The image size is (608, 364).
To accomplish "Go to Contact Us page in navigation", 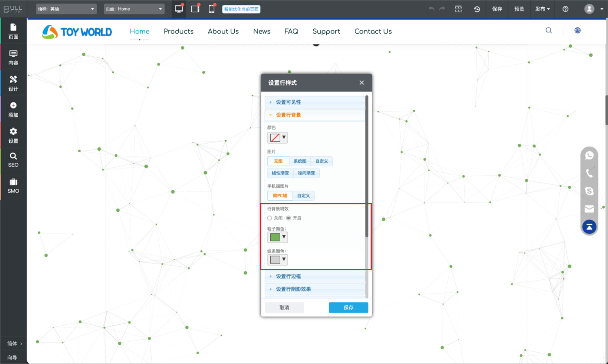I will point(373,31).
